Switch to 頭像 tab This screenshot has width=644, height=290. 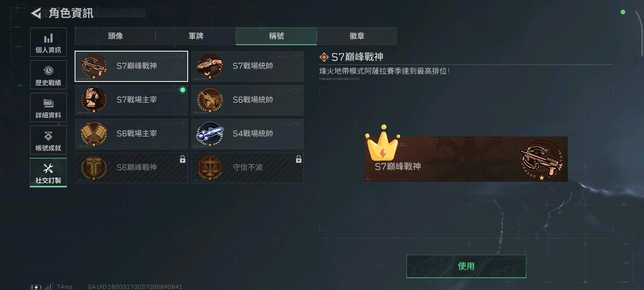pyautogui.click(x=115, y=36)
